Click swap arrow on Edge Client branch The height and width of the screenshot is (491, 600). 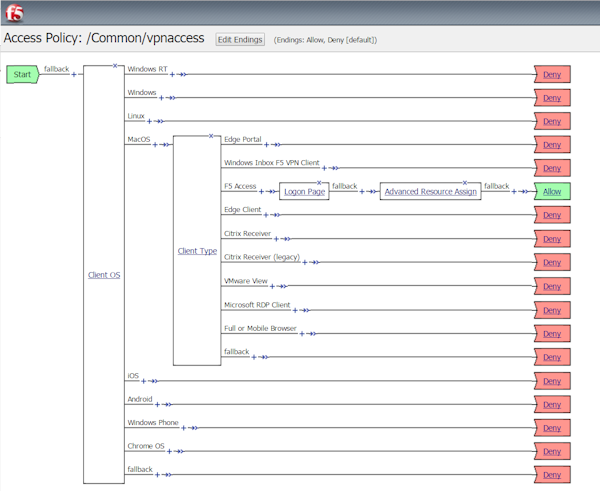(276, 215)
